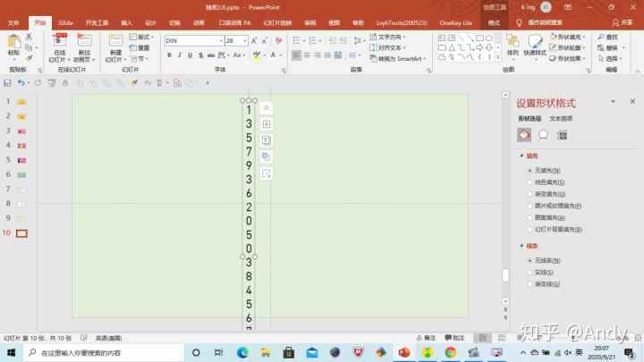This screenshot has height=362, width=644.
Task: Click 排列 arrange button
Action: pyautogui.click(x=513, y=46)
